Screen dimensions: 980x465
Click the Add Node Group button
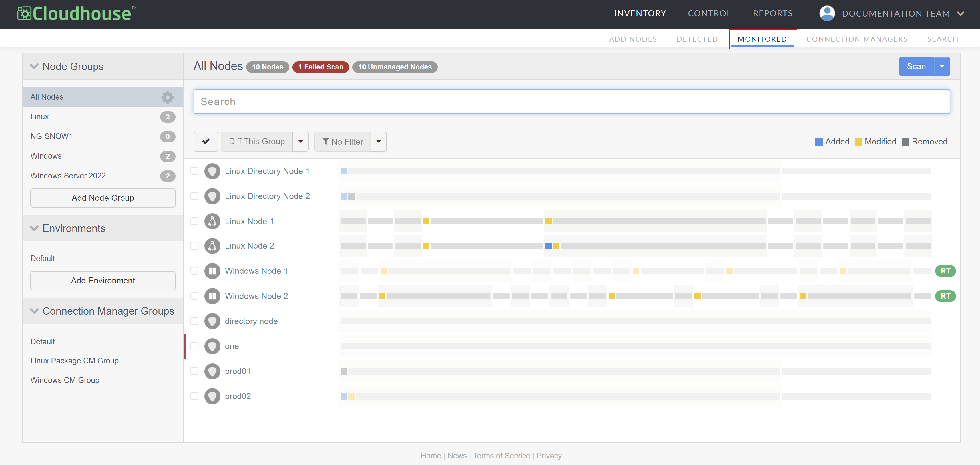[x=103, y=198]
